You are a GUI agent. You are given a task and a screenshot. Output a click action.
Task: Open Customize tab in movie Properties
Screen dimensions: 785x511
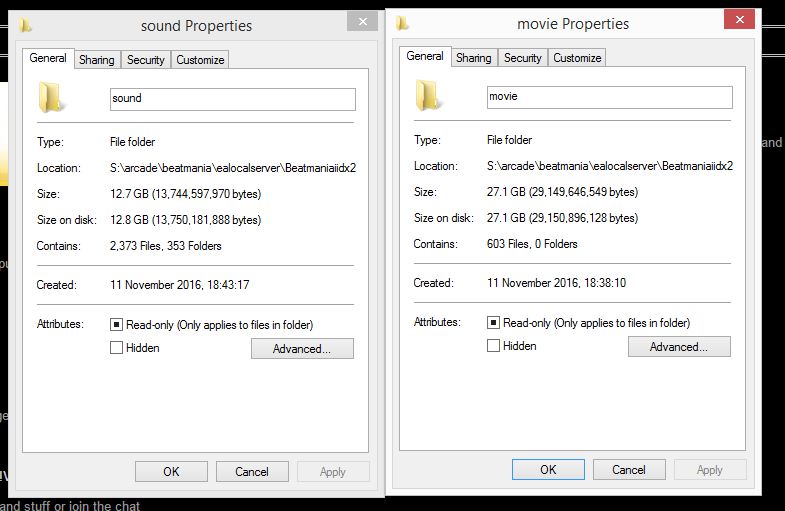(577, 58)
